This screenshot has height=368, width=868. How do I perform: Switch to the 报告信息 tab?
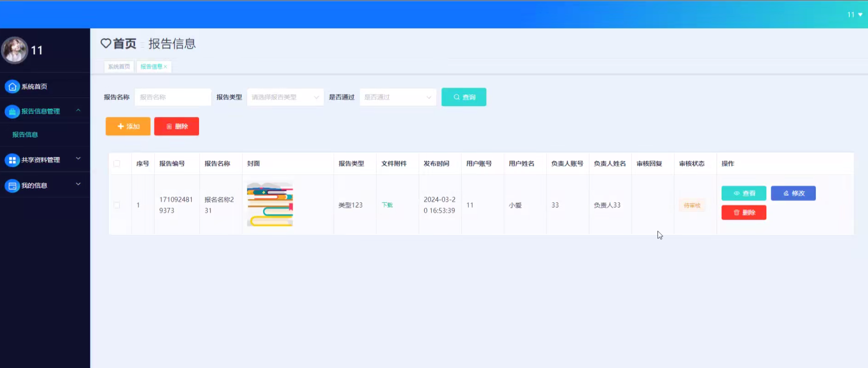[x=151, y=67]
